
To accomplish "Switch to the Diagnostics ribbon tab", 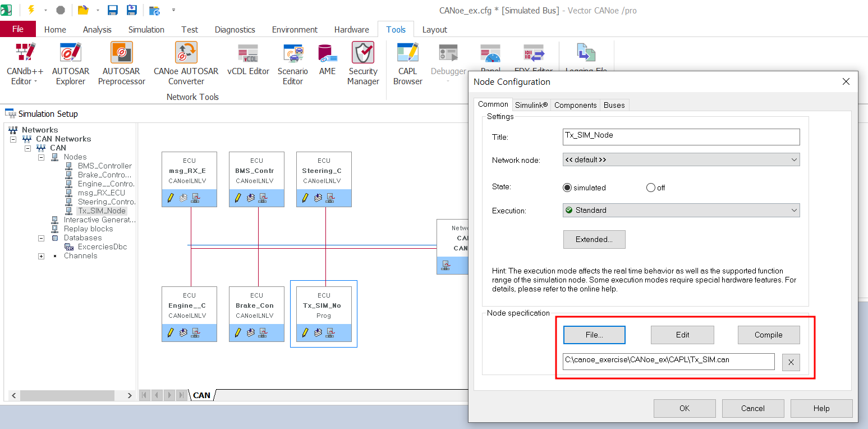I will click(x=235, y=30).
